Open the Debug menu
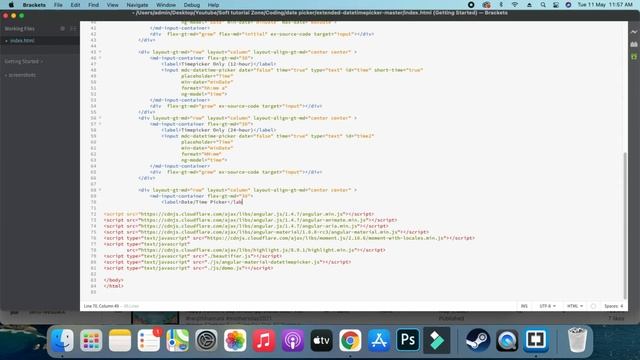 pos(191,5)
